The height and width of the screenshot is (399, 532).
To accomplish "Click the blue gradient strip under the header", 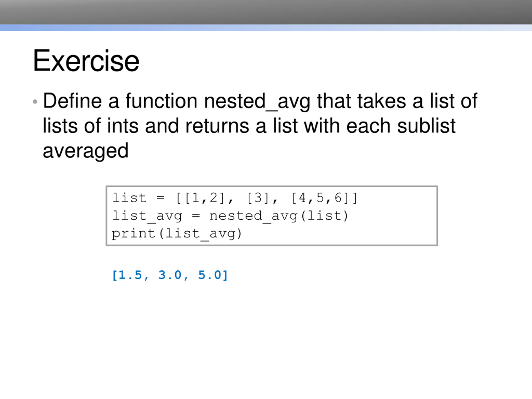I will point(266,28).
